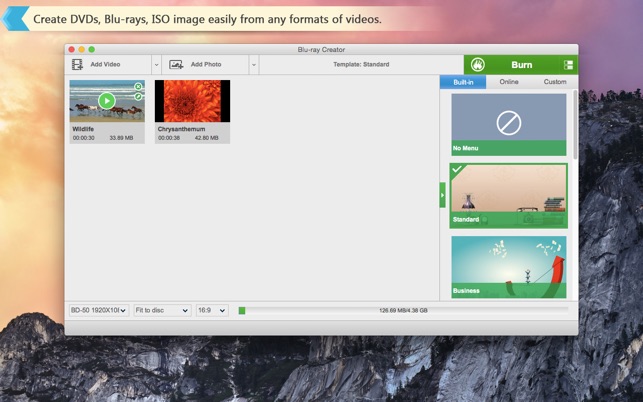This screenshot has height=402, width=643.
Task: Open the 16:9 aspect ratio dropdown
Action: 212,311
